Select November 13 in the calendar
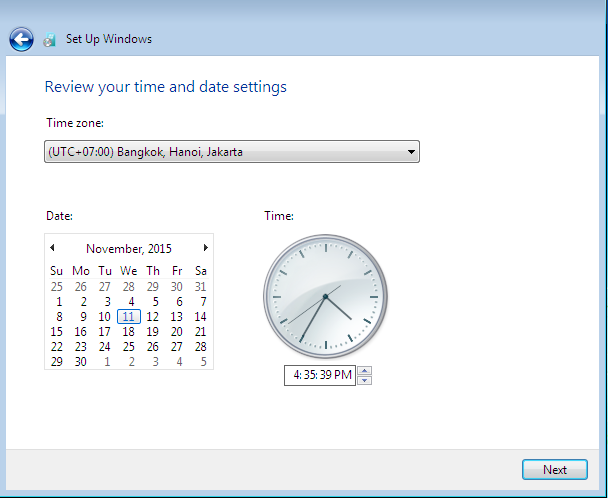608x498 pixels. point(177,317)
